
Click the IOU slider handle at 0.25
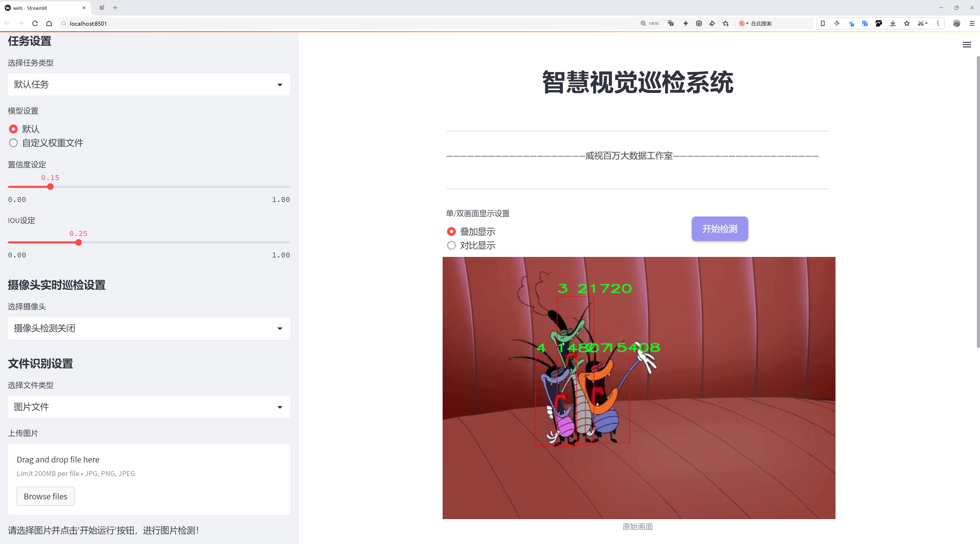(78, 243)
